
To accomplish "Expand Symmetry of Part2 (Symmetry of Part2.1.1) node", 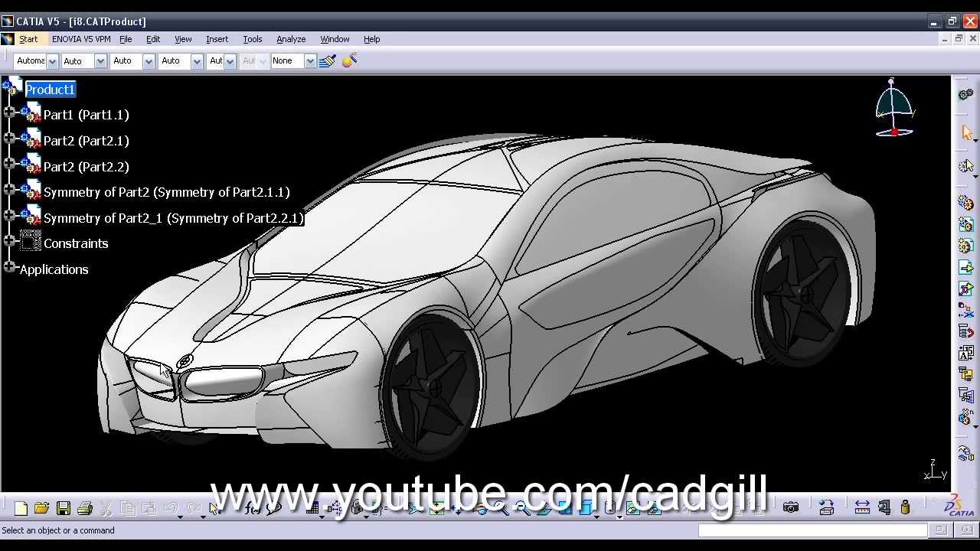I will (x=9, y=190).
